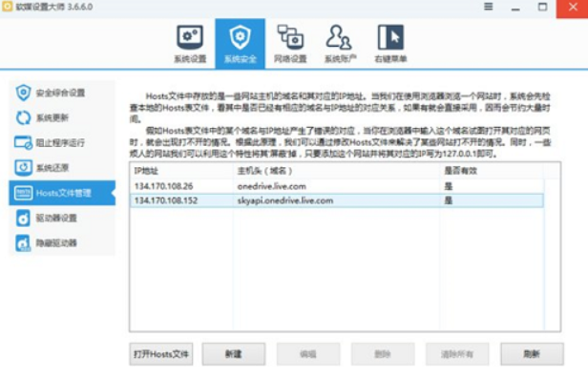Viewport: 588px width, 378px height.
Task: Click hostname onedrive.live.com in the table
Action: 271,186
